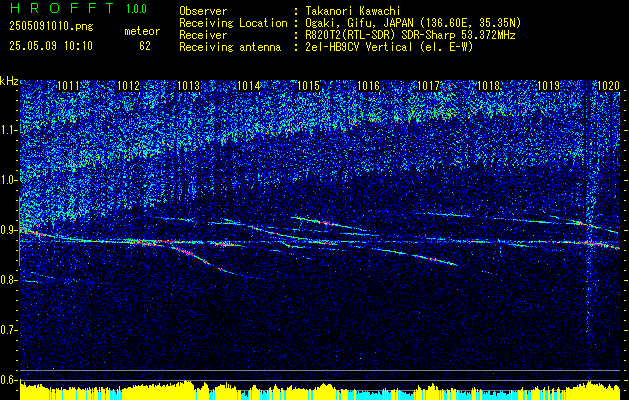Screen dimensions: 629x400
Task: Click the receiver text R820T2(RTL-SDR) SDR-Sharp 53.372MHz
Action: (410, 35)
